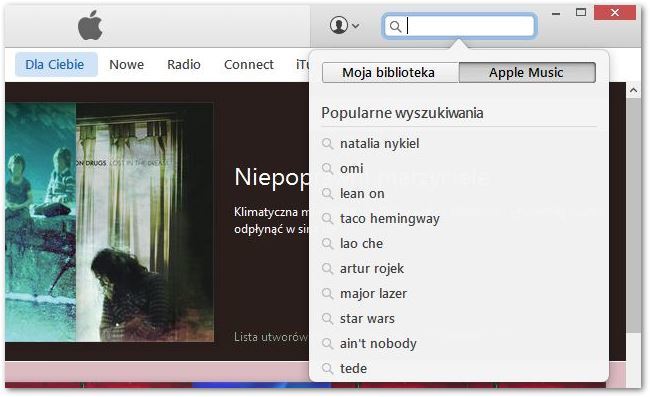The width and height of the screenshot is (650, 397).
Task: Click the magnifier icon in search field
Action: pos(395,27)
